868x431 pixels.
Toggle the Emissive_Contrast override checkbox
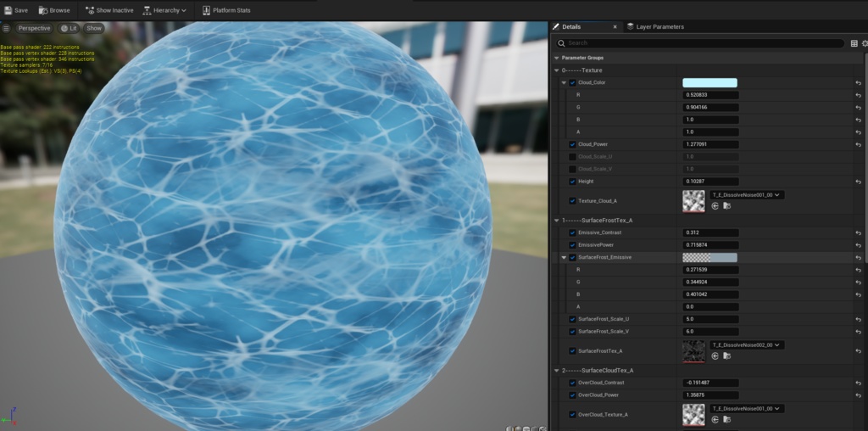572,232
